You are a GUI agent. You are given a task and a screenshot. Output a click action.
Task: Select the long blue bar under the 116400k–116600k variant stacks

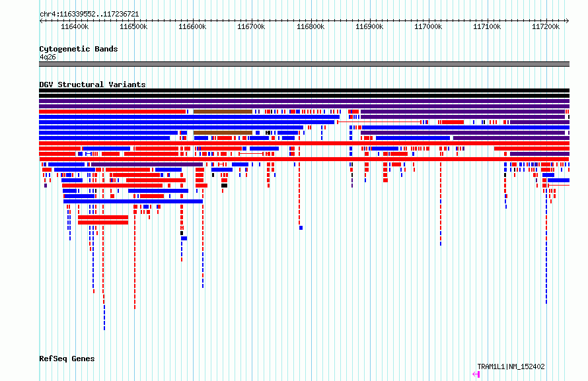[133, 201]
